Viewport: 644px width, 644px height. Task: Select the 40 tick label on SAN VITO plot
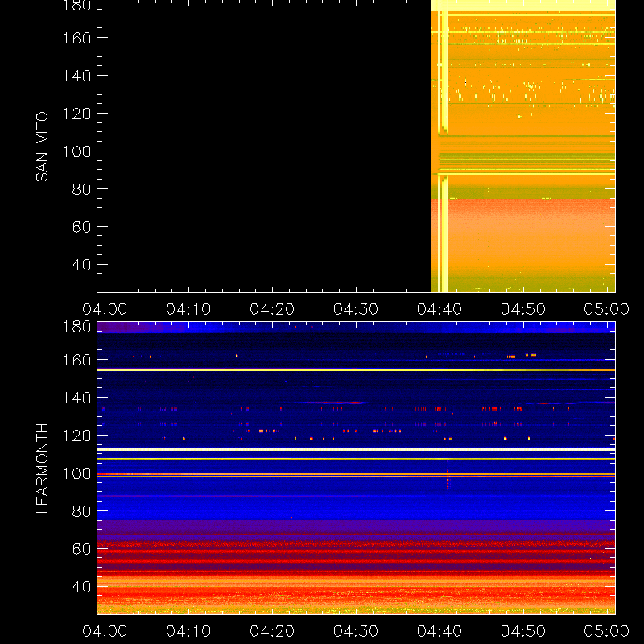81,265
